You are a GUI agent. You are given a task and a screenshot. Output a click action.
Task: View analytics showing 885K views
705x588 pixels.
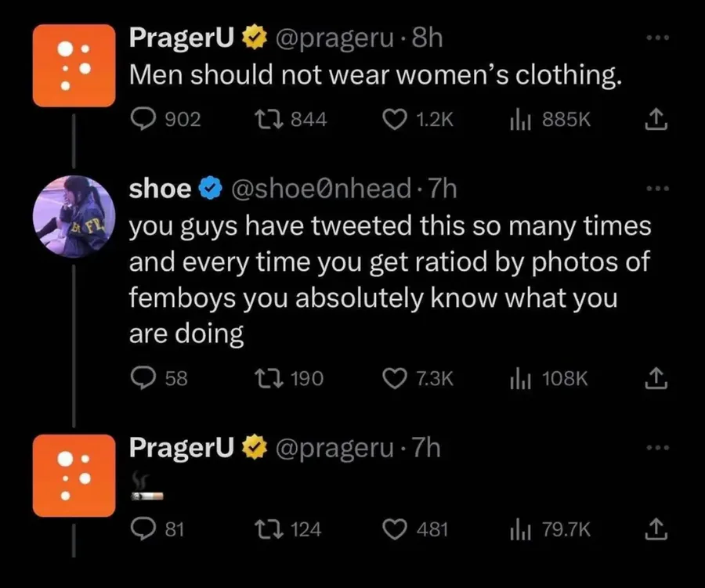coord(522,119)
